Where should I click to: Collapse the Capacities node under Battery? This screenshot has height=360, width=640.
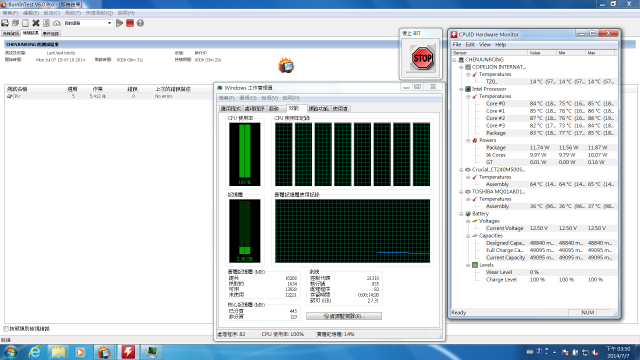tap(468, 236)
